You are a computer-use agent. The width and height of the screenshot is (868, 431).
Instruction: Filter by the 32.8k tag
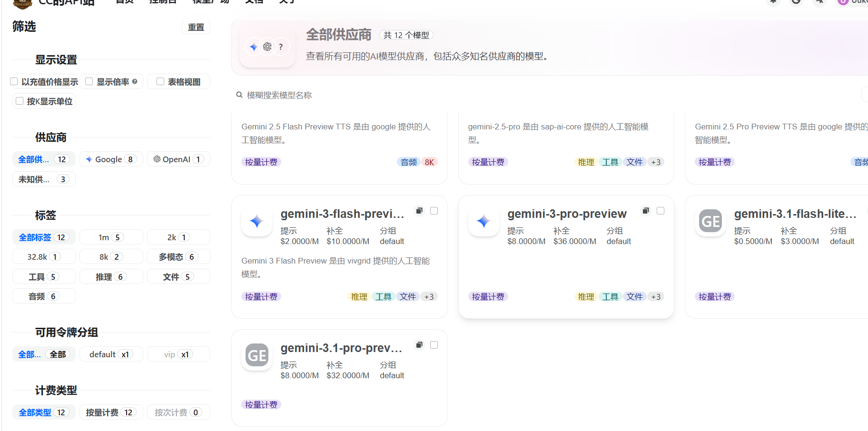click(44, 257)
